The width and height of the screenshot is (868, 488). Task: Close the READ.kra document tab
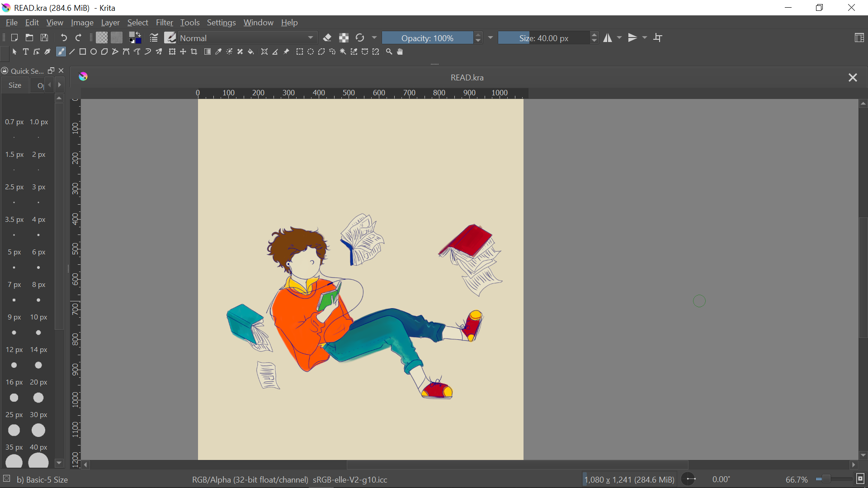click(853, 78)
